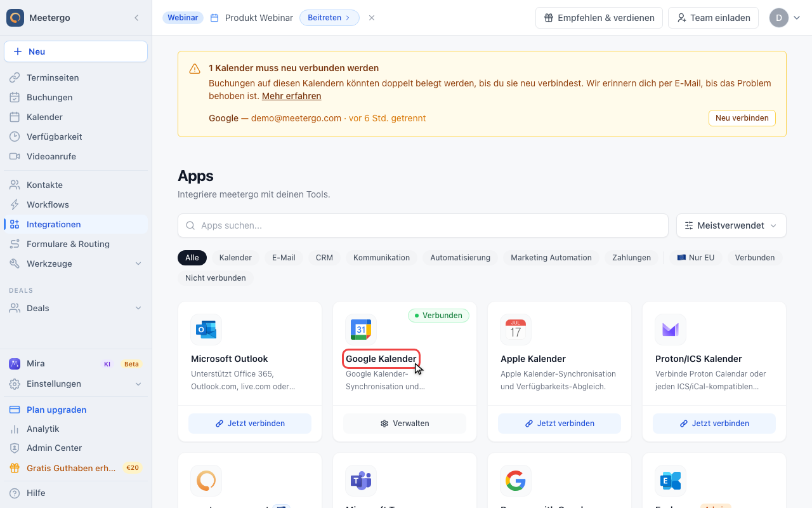Filter apps by Zahlungen
Image resolution: width=812 pixels, height=508 pixels.
(632, 258)
